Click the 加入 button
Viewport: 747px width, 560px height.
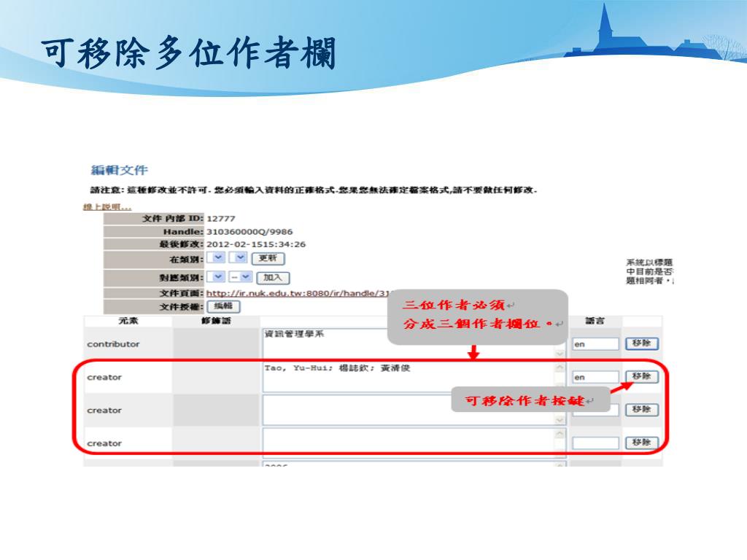click(x=273, y=278)
